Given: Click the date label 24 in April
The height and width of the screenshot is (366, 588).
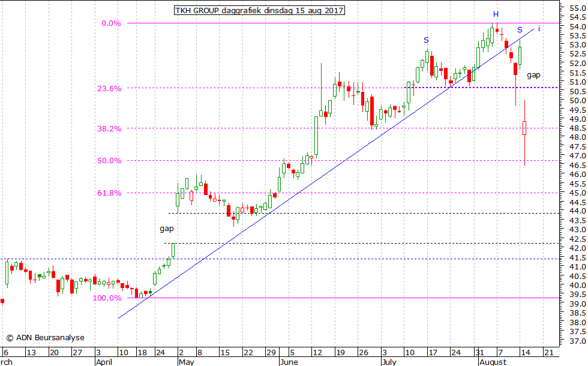Looking at the screenshot, I should coord(160,353).
